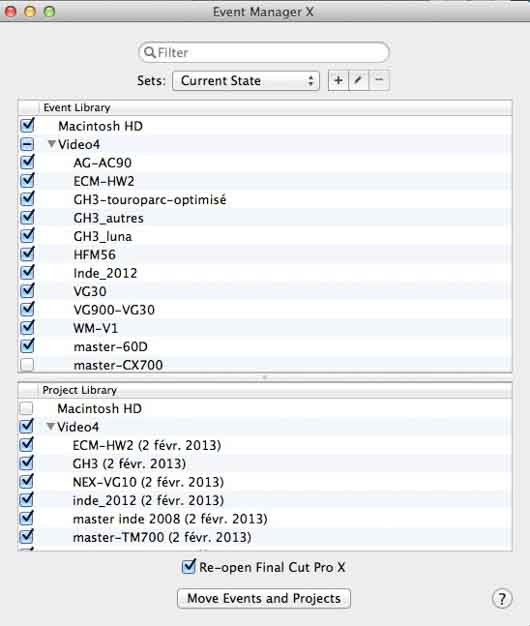The height and width of the screenshot is (626, 530).
Task: Select Macintosh HD label in Event Library
Action: (101, 126)
